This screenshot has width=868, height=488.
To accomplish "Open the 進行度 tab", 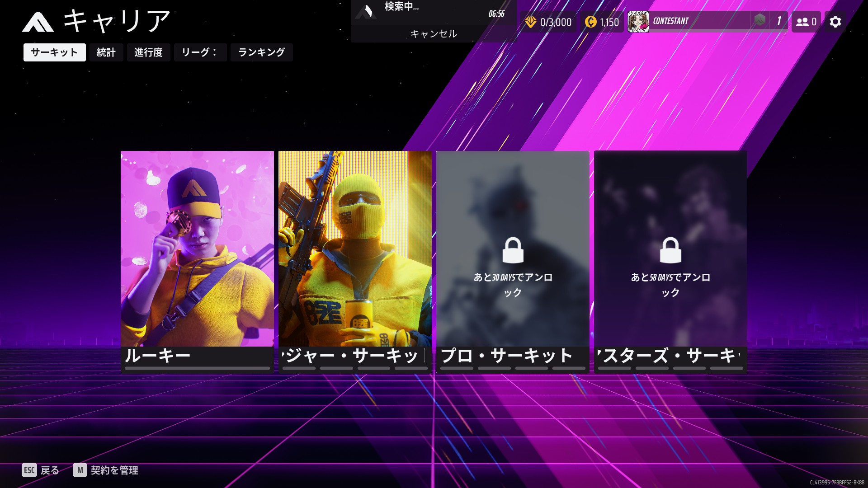I will (148, 52).
